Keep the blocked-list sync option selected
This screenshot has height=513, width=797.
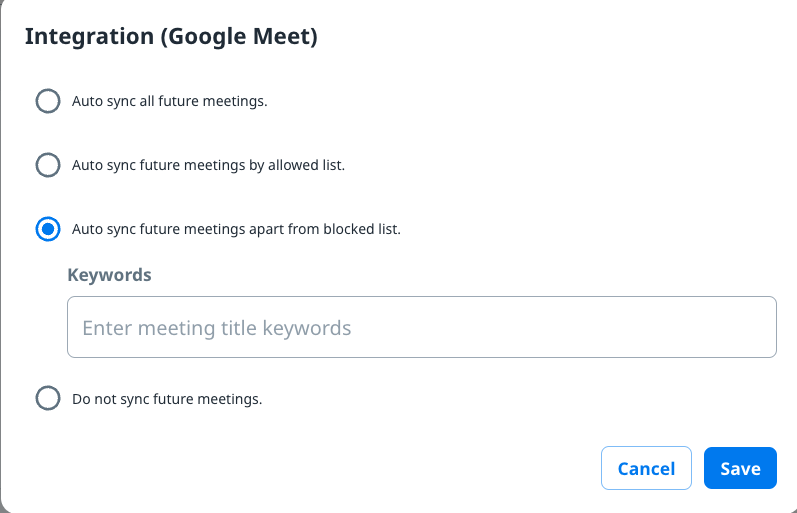48,229
